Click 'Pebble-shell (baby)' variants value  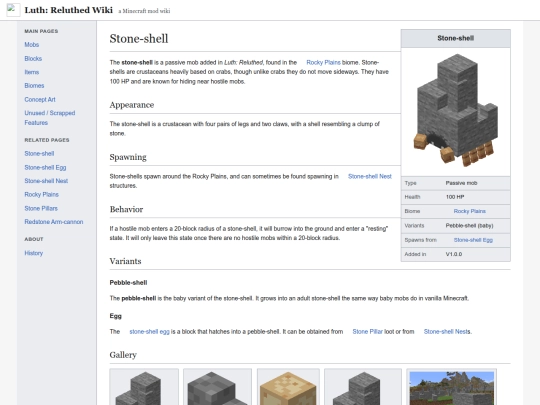(x=469, y=226)
